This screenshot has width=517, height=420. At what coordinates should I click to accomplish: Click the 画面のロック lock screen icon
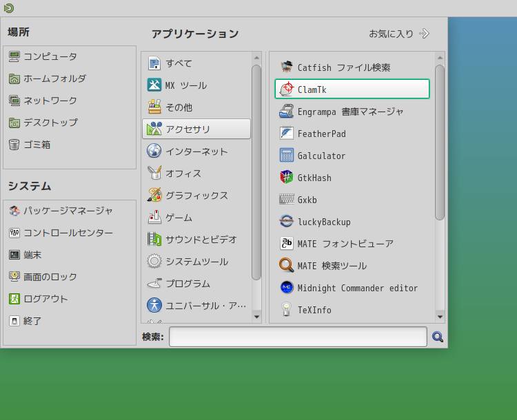click(x=14, y=277)
